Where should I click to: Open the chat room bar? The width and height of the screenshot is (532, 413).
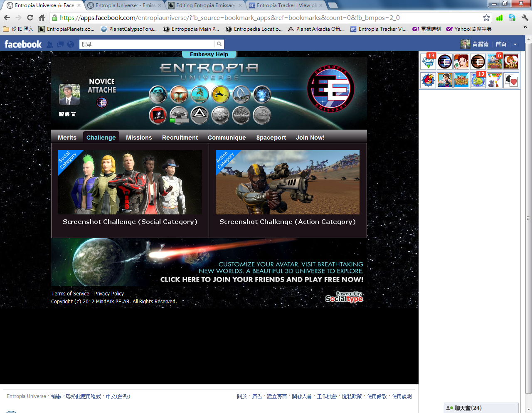click(x=481, y=408)
